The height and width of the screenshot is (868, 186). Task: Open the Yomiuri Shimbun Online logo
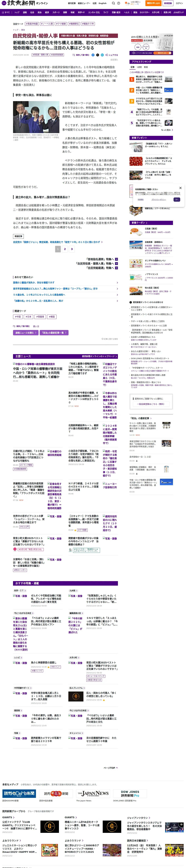[x=24, y=3]
